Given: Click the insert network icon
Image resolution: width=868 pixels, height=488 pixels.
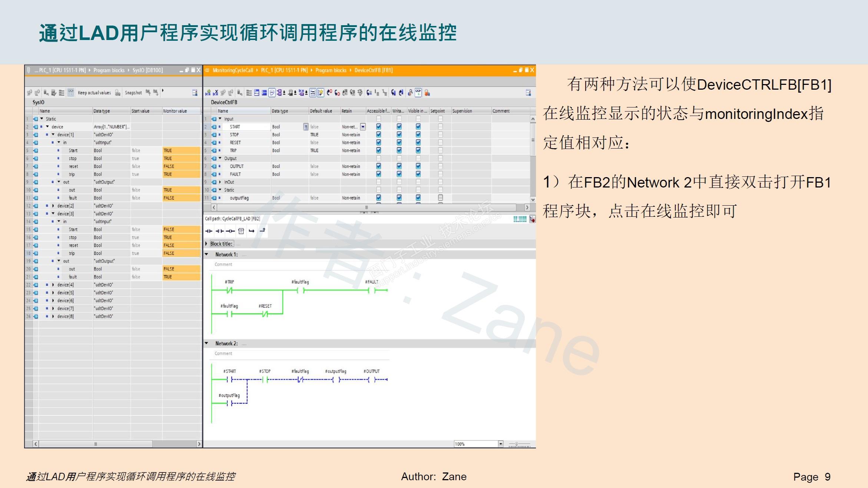Looking at the screenshot, I should (x=208, y=93).
